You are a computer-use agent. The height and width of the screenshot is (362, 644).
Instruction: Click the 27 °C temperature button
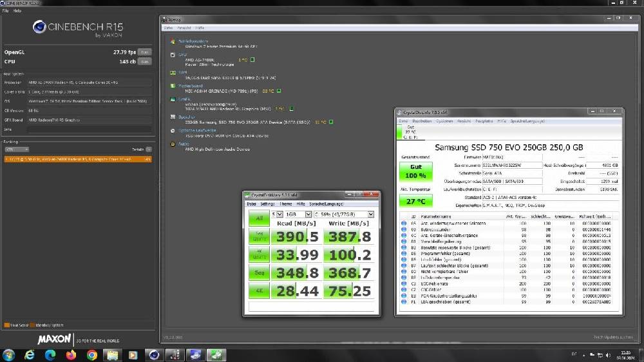tap(415, 201)
